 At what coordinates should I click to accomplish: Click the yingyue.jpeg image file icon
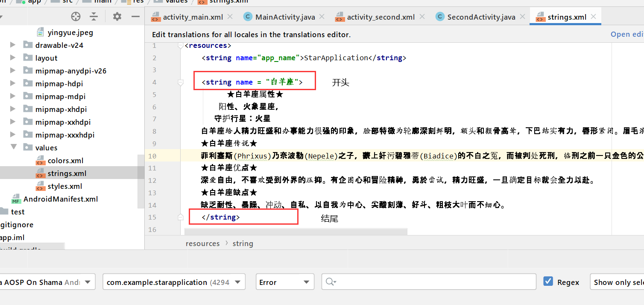tap(41, 32)
